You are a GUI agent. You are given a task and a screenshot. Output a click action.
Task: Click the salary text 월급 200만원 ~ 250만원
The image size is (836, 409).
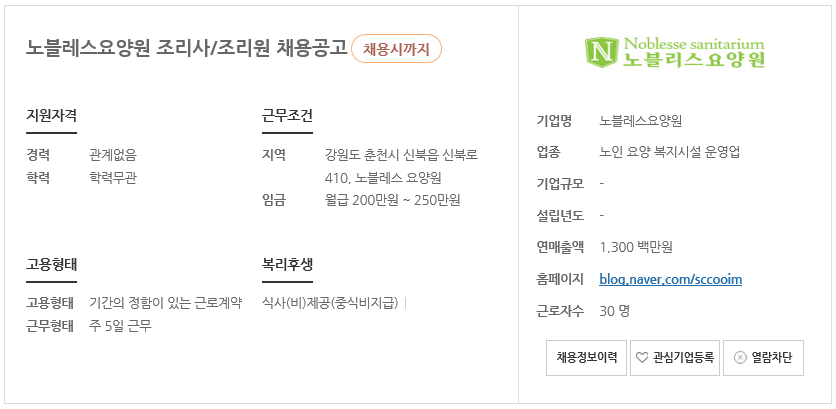[x=392, y=201]
